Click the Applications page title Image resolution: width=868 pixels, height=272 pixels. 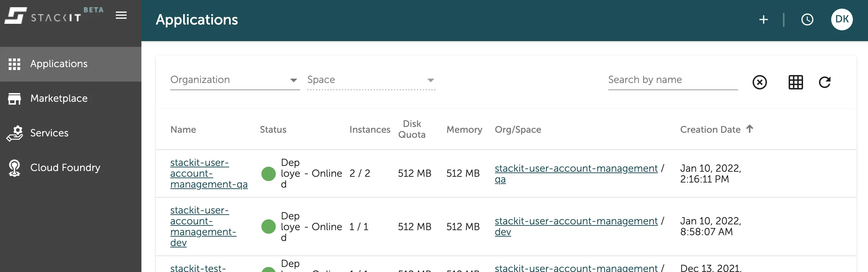[197, 20]
